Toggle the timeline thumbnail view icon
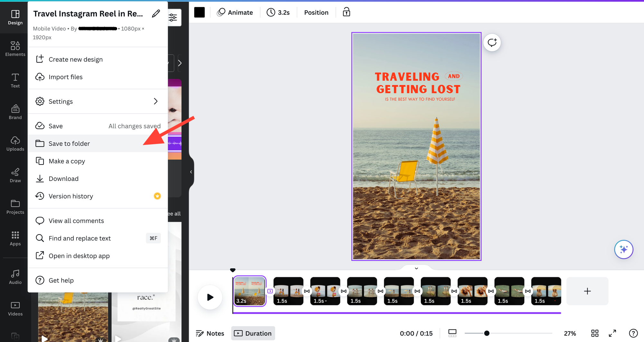This screenshot has width=644, height=342. point(452,333)
